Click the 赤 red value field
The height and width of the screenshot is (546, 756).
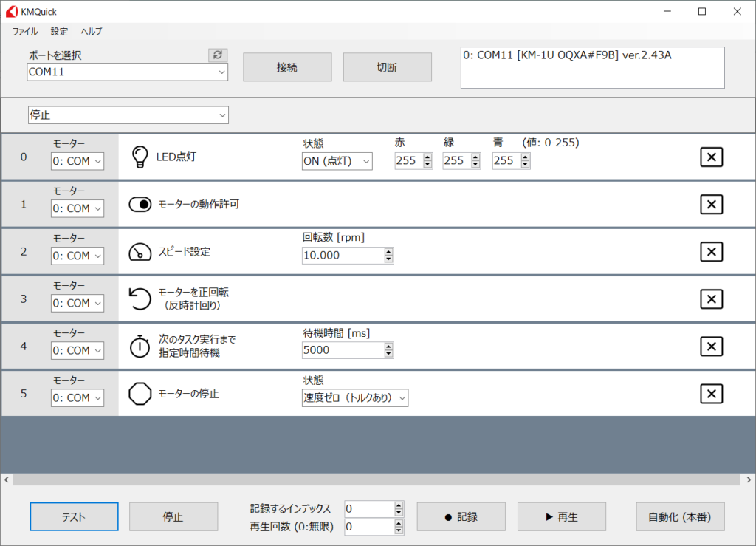point(408,160)
